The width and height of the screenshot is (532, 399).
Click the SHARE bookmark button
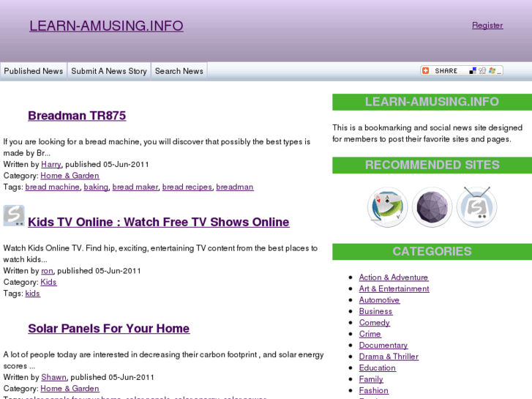point(462,70)
